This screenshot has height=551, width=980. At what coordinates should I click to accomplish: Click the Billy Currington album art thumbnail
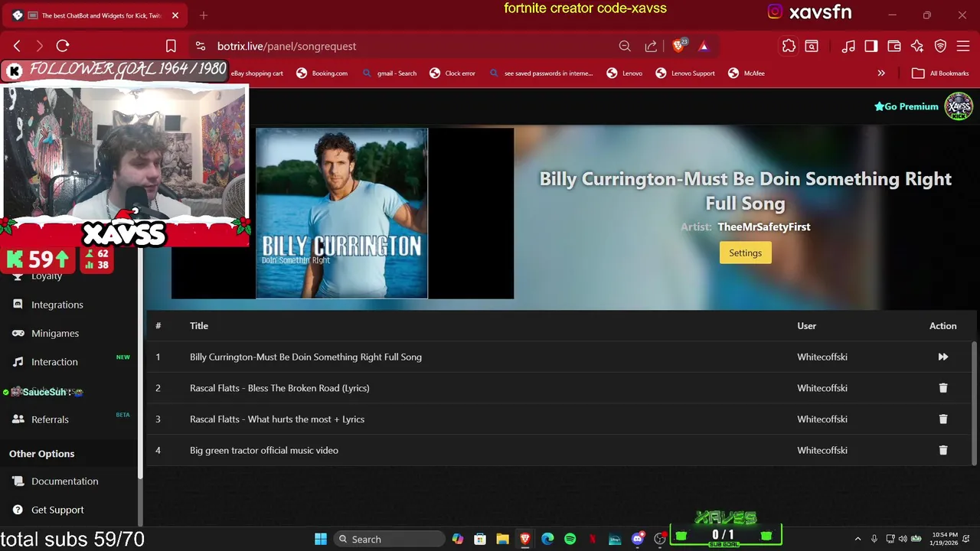pos(341,213)
